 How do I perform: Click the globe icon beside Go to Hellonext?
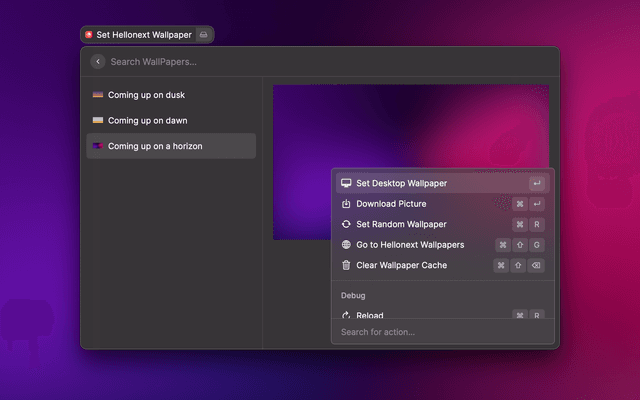click(x=346, y=245)
